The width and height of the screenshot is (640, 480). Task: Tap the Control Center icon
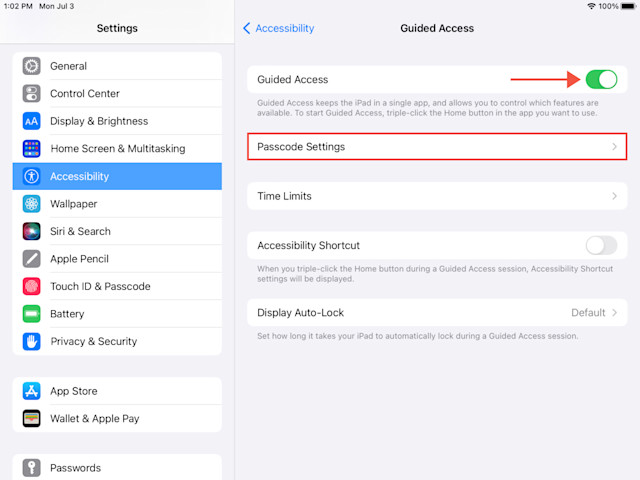tap(31, 93)
